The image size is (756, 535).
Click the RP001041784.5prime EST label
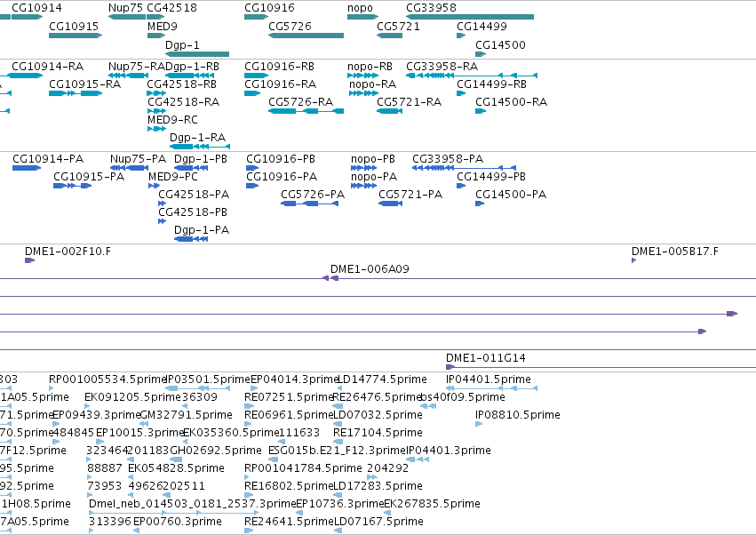click(303, 468)
